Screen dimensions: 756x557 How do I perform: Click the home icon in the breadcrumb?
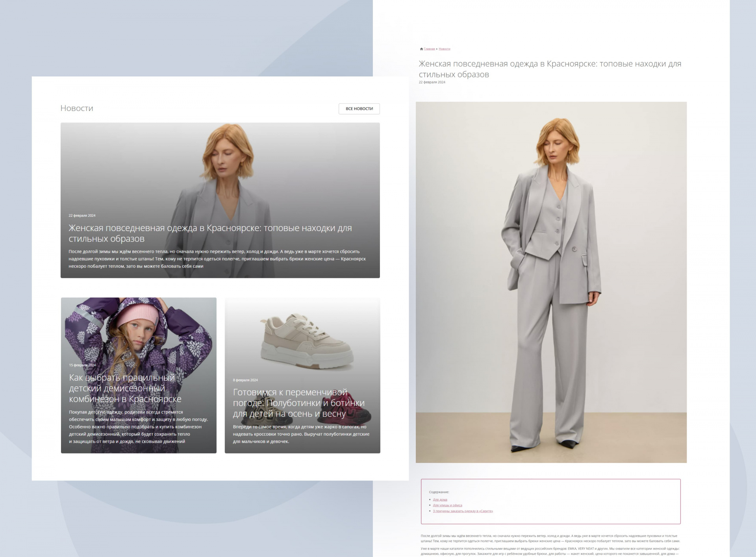click(421, 49)
